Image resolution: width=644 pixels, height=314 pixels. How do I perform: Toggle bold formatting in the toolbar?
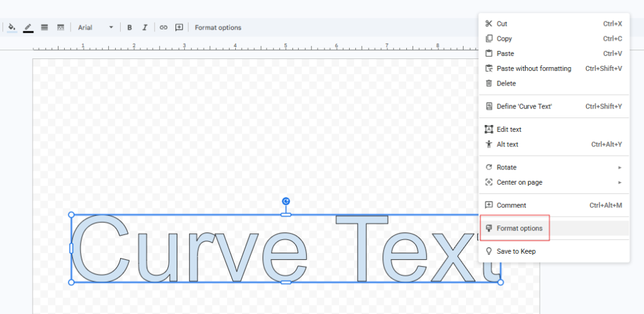pyautogui.click(x=130, y=28)
